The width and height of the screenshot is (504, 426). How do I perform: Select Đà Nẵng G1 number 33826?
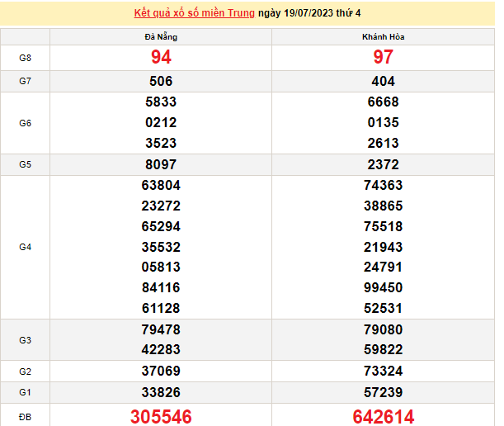pyautogui.click(x=161, y=391)
